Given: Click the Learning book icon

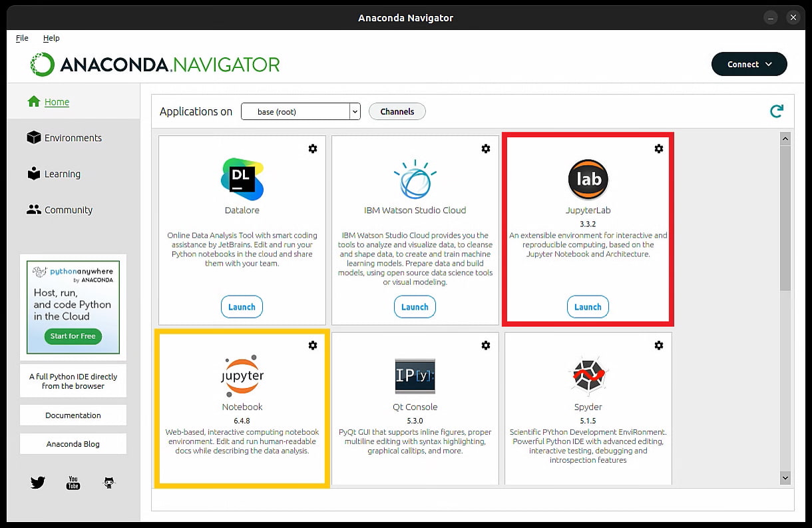Looking at the screenshot, I should tap(33, 173).
